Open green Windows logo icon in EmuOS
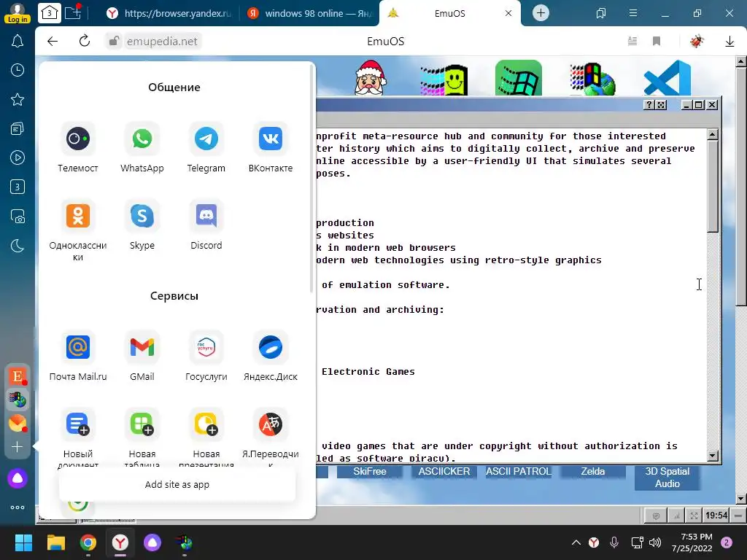 [x=519, y=78]
